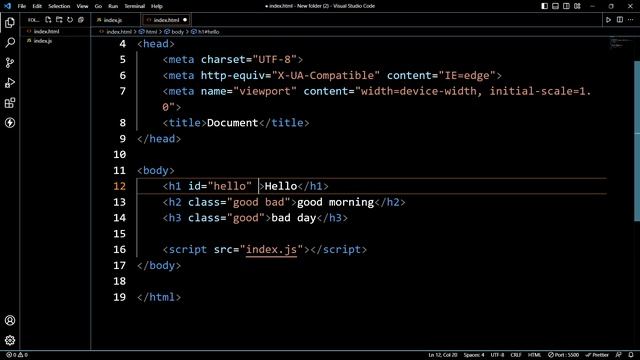The image size is (640, 360).
Task: Open the Accounts menu icon
Action: [x=10, y=320]
